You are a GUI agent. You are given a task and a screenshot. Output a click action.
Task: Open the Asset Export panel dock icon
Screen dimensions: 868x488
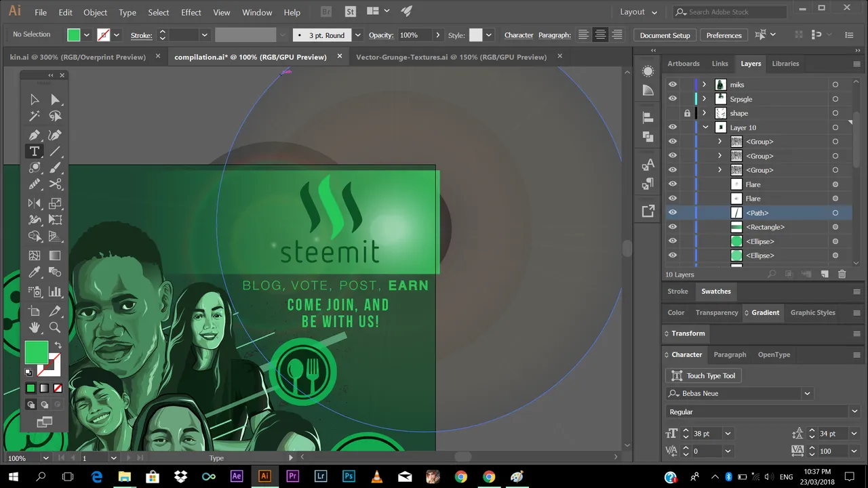(x=648, y=211)
